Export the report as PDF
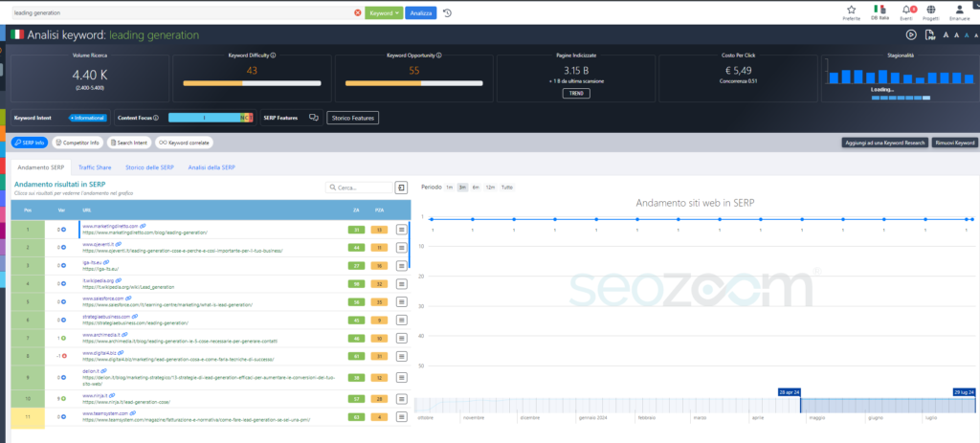This screenshot has height=443, width=980. click(930, 35)
